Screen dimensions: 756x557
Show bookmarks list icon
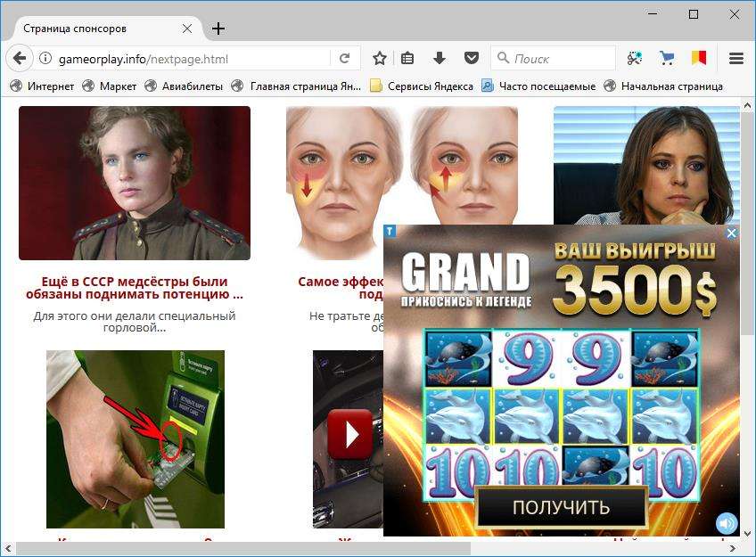(x=407, y=58)
